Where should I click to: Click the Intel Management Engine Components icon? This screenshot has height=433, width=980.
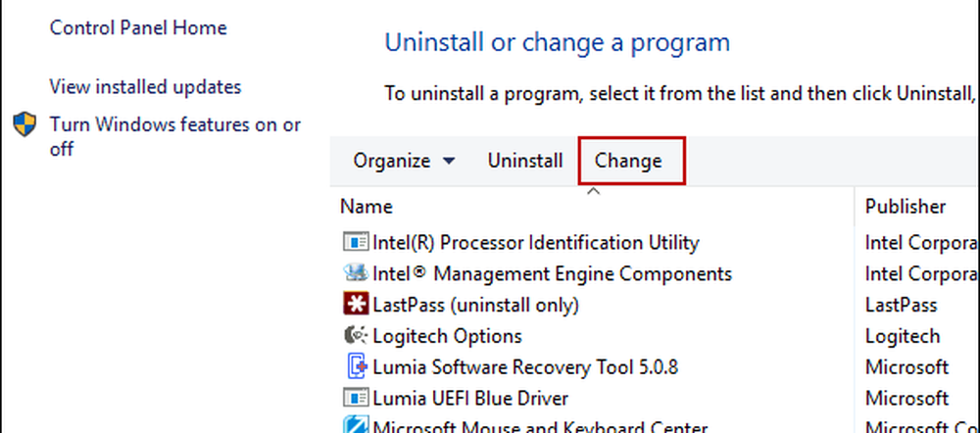[355, 273]
